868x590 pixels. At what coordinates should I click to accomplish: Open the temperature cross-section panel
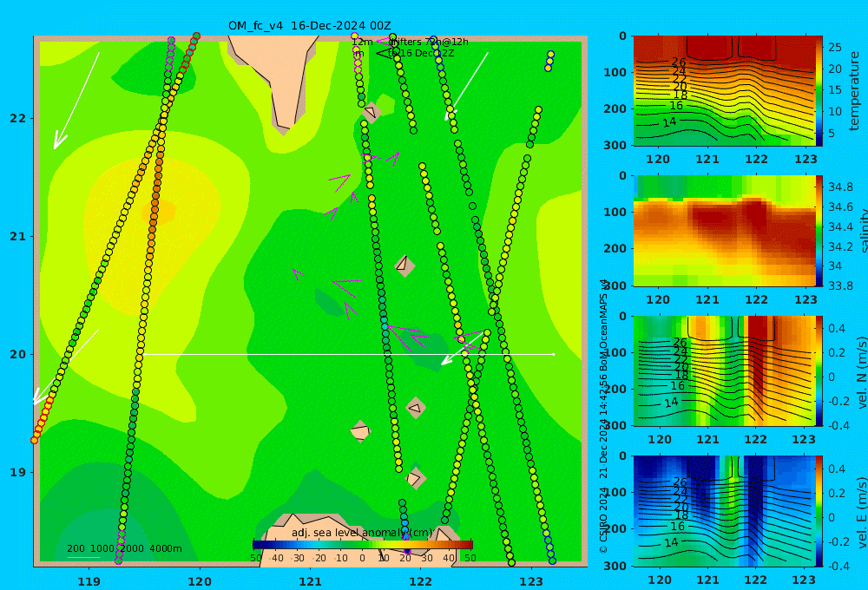724,91
